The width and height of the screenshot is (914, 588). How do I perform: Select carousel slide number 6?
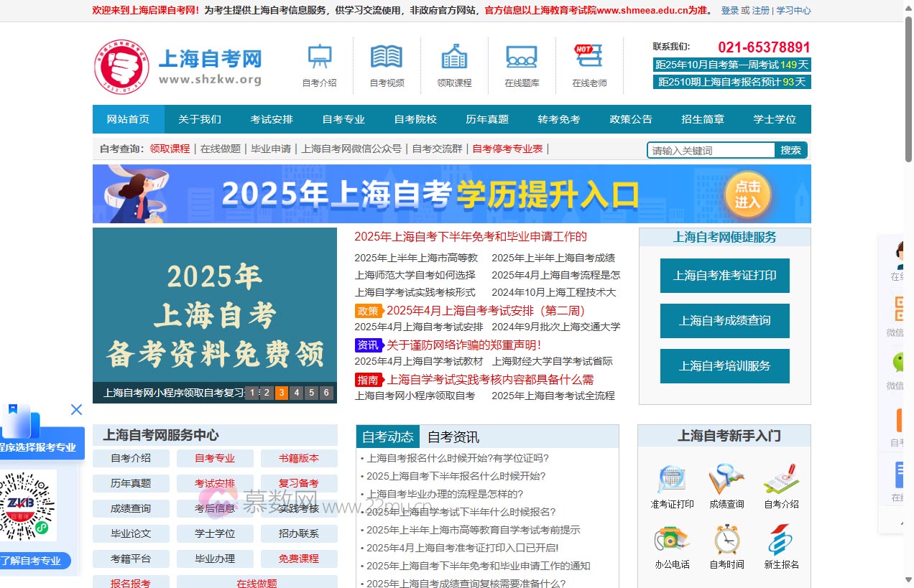click(x=326, y=393)
